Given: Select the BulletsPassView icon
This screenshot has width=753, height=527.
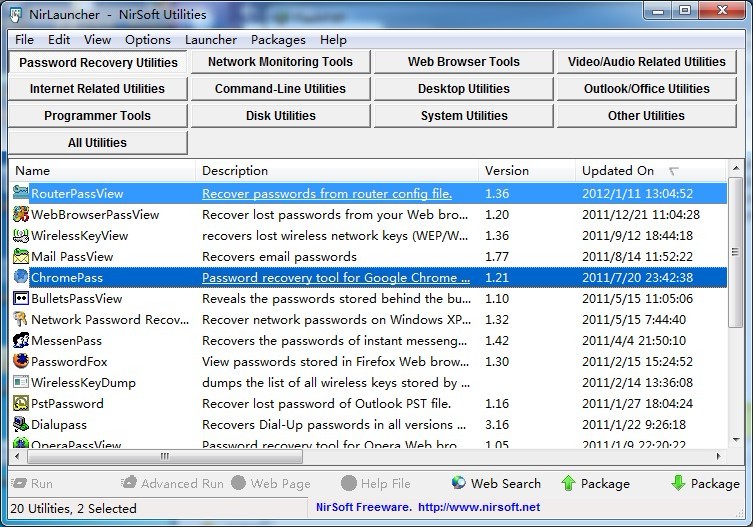Looking at the screenshot, I should pyautogui.click(x=21, y=298).
